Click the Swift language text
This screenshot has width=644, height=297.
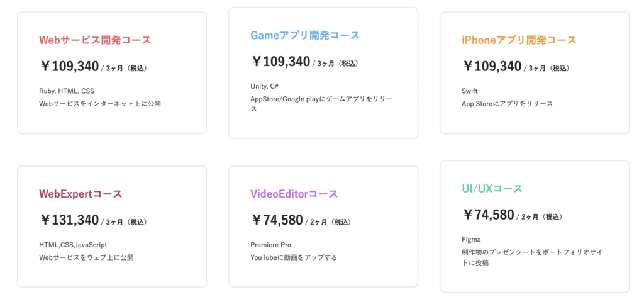[469, 91]
